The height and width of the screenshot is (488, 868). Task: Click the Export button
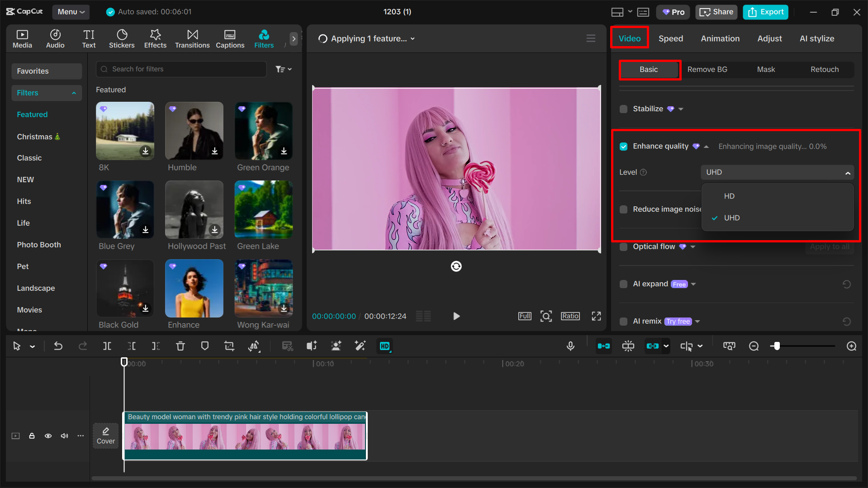point(765,12)
